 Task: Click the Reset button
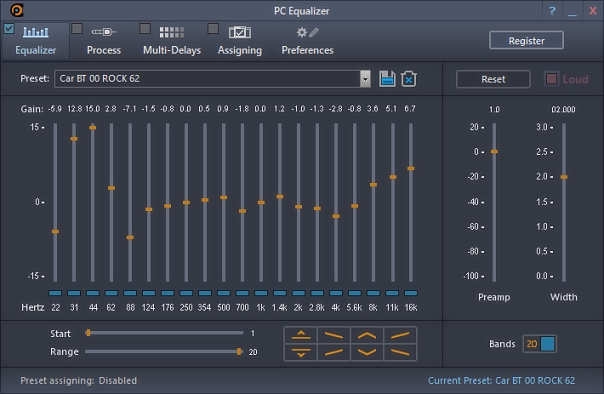tap(493, 79)
